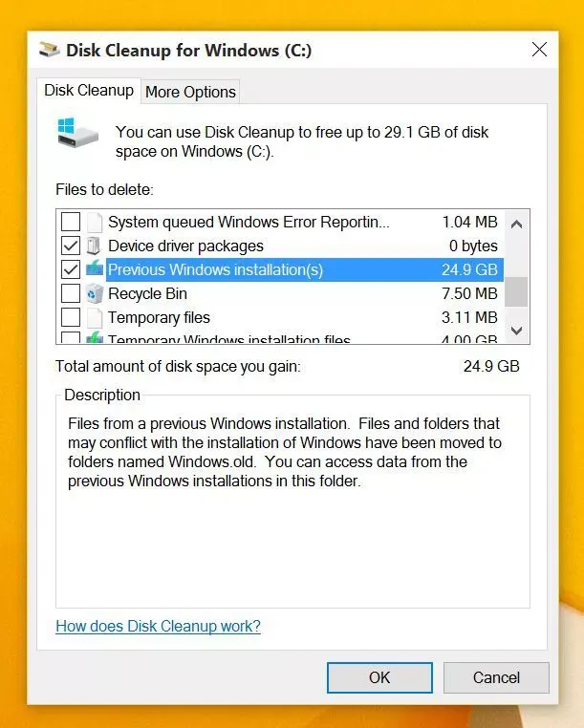Click the Device driver packages icon
Screen dimensions: 584x728
94,246
